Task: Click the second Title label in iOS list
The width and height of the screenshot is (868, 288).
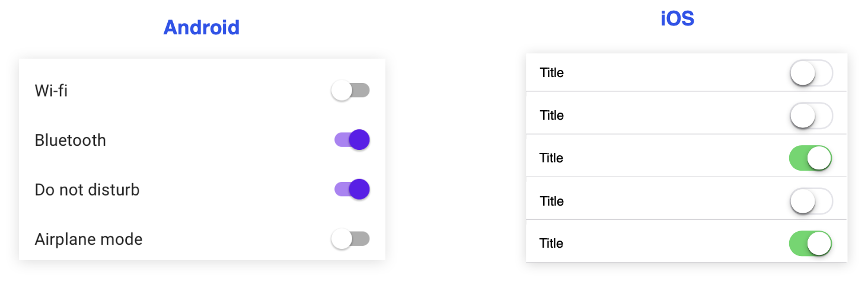Action: pyautogui.click(x=551, y=116)
